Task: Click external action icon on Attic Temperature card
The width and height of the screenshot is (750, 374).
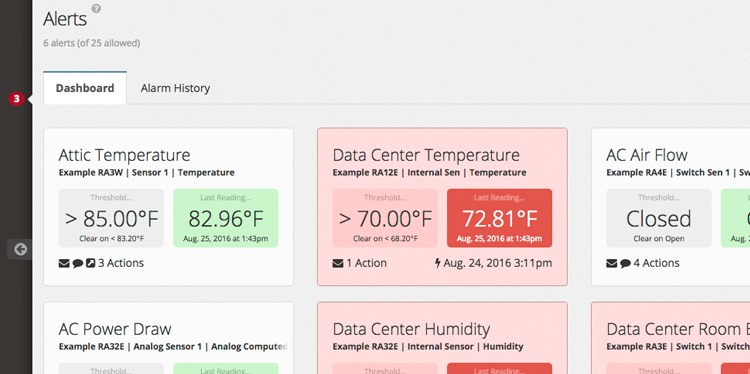Action: 90,264
